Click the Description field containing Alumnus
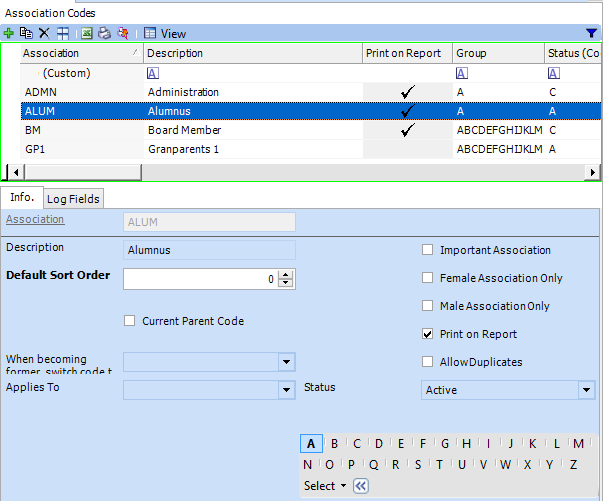The height and width of the screenshot is (501, 603). click(209, 250)
